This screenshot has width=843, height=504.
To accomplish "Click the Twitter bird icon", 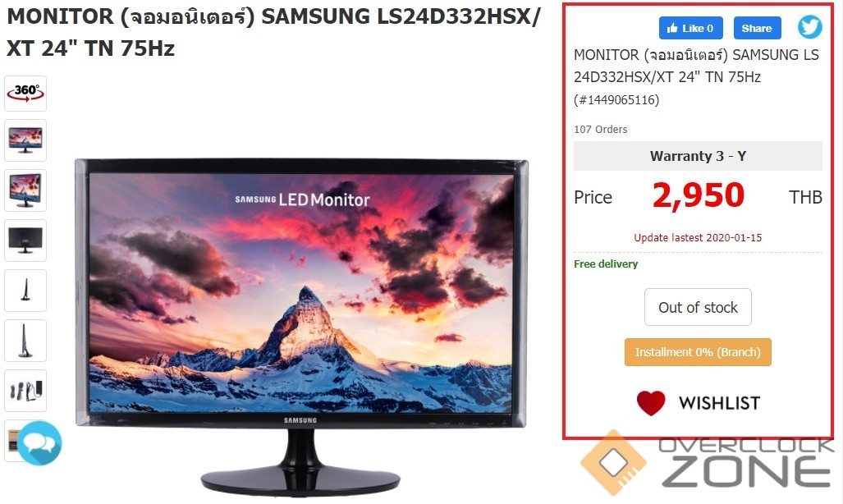I will click(809, 27).
